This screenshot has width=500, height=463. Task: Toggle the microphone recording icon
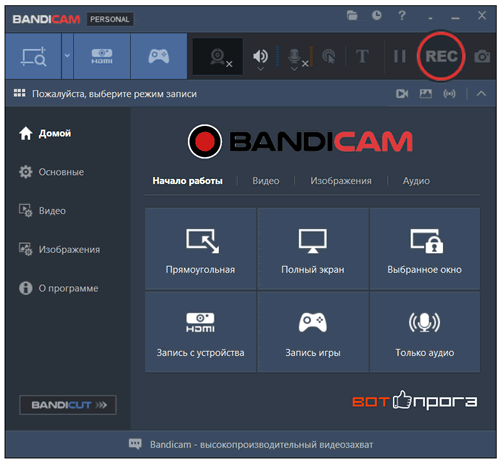(294, 56)
